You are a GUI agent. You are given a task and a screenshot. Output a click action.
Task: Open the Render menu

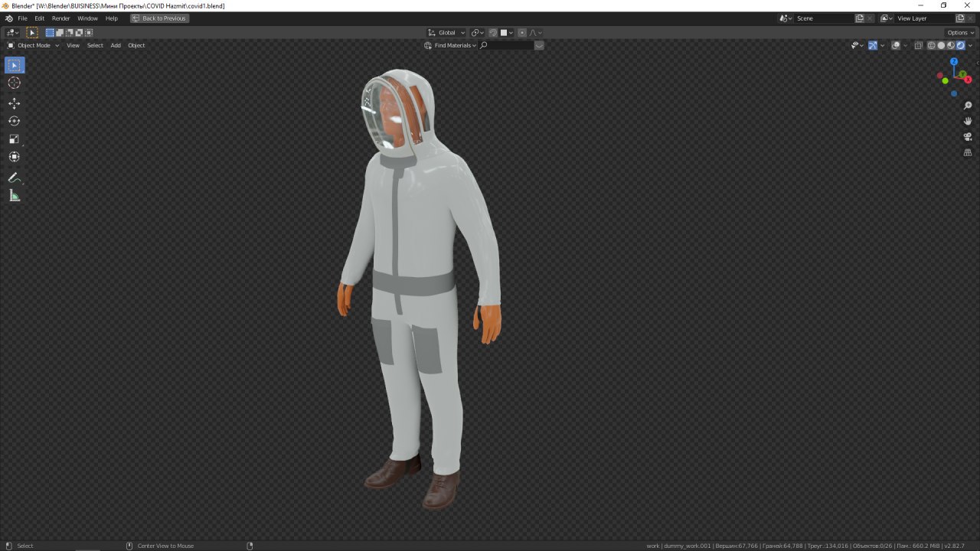pos(60,18)
